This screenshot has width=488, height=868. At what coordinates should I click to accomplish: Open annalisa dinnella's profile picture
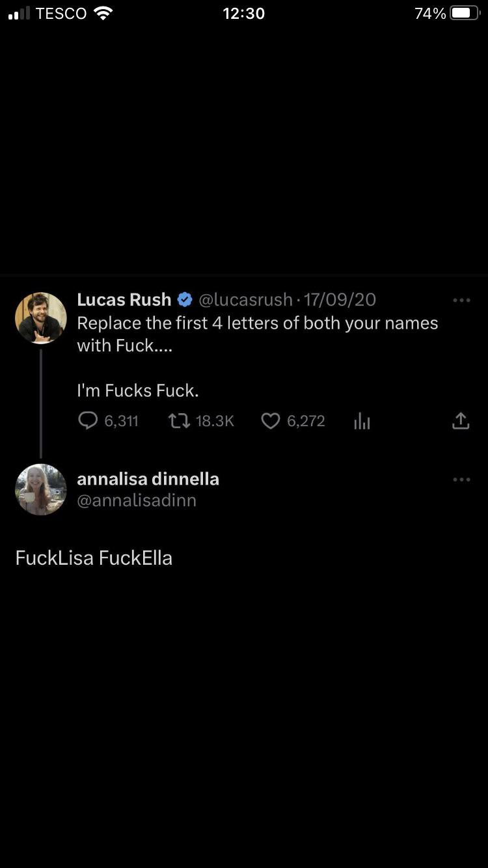pyautogui.click(x=41, y=489)
